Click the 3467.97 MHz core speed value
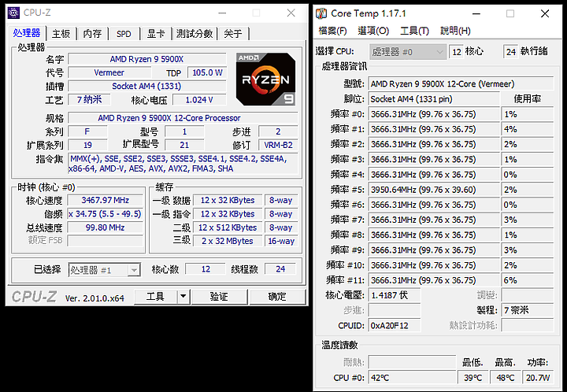Image resolution: width=567 pixels, height=392 pixels. pos(106,200)
